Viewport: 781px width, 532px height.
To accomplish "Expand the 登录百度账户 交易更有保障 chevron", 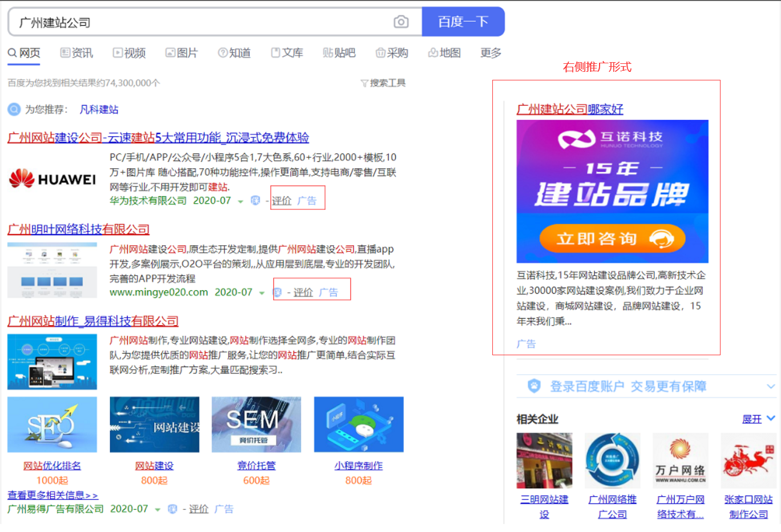I will tap(771, 386).
